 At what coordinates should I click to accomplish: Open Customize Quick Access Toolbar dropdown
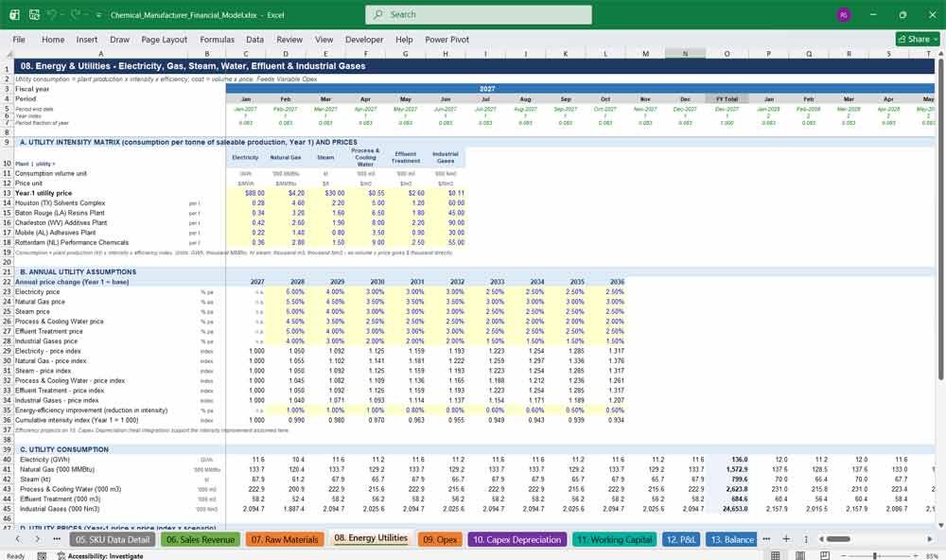click(98, 15)
